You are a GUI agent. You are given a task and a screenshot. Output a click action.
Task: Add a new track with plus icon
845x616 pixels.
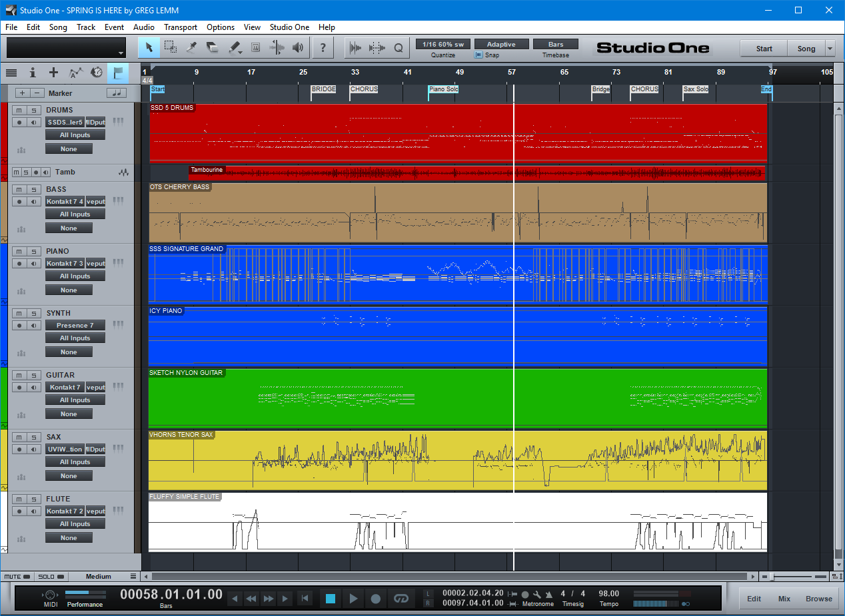pyautogui.click(x=53, y=73)
